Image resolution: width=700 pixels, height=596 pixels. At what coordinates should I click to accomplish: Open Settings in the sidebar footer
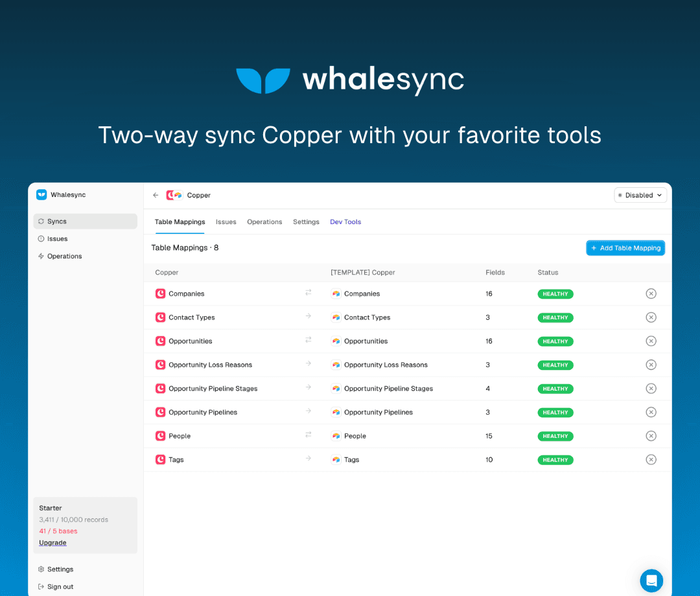56,569
